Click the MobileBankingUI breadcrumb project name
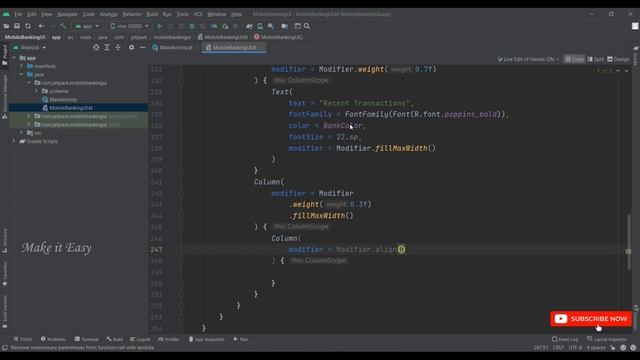 pos(25,37)
